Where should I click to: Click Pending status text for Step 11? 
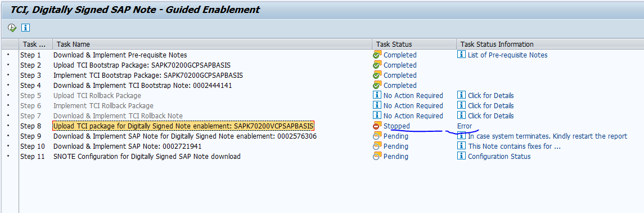tap(396, 157)
